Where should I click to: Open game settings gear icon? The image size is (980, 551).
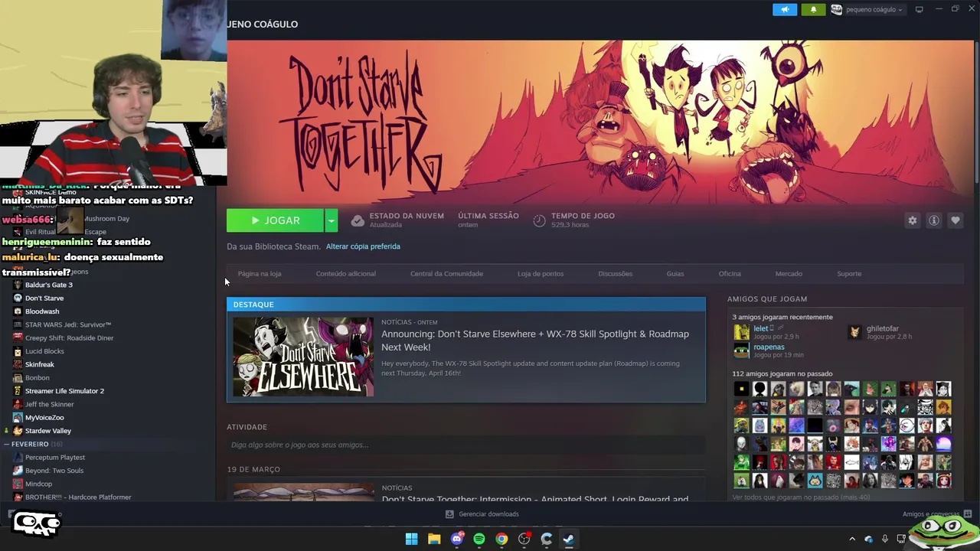tap(913, 220)
